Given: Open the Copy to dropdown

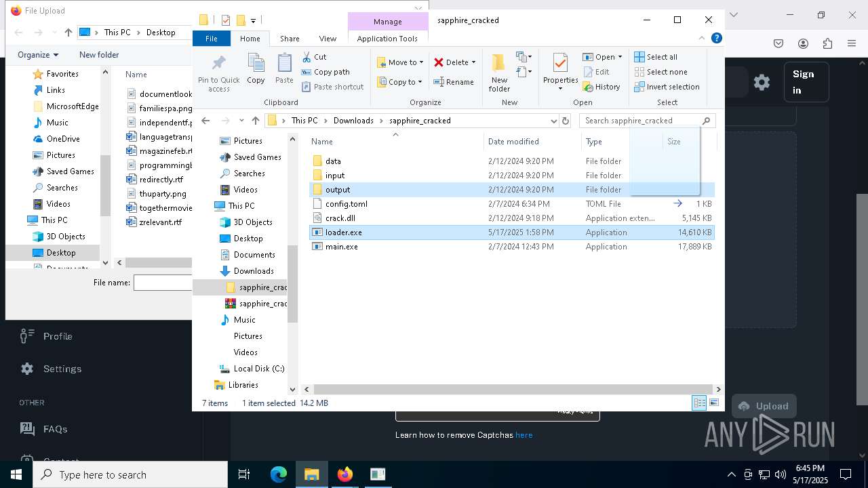Looking at the screenshot, I should [400, 82].
